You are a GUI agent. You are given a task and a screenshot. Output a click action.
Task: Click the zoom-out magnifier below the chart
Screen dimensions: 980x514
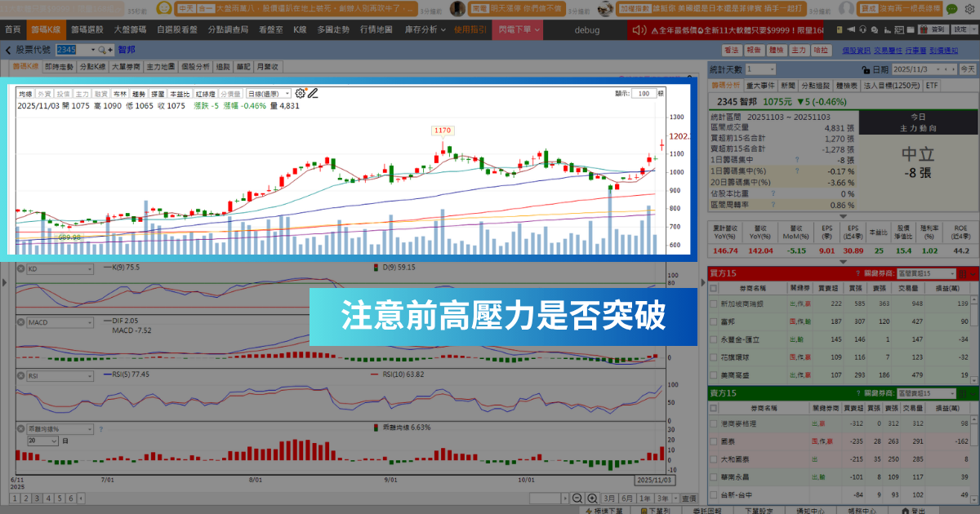577,497
